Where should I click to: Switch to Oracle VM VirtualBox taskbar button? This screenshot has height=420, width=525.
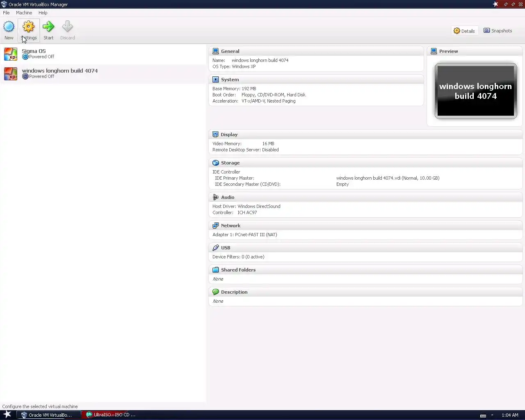[x=48, y=415]
